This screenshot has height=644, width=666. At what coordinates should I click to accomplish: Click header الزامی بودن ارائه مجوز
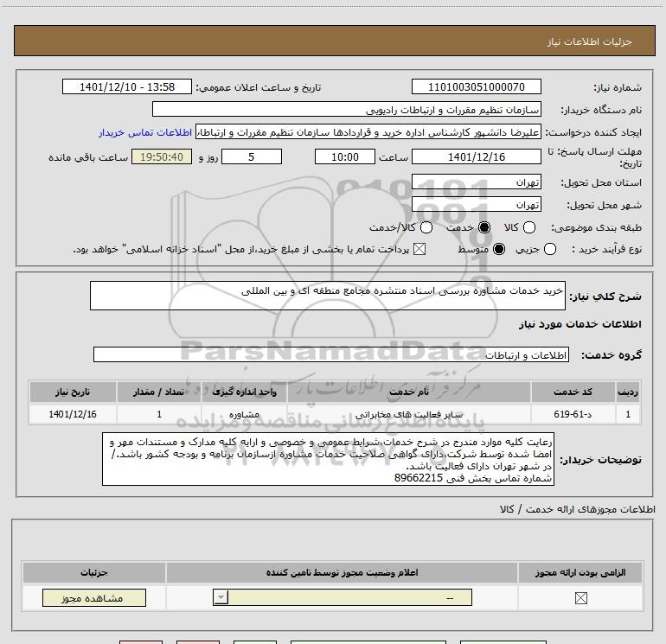pos(580,572)
